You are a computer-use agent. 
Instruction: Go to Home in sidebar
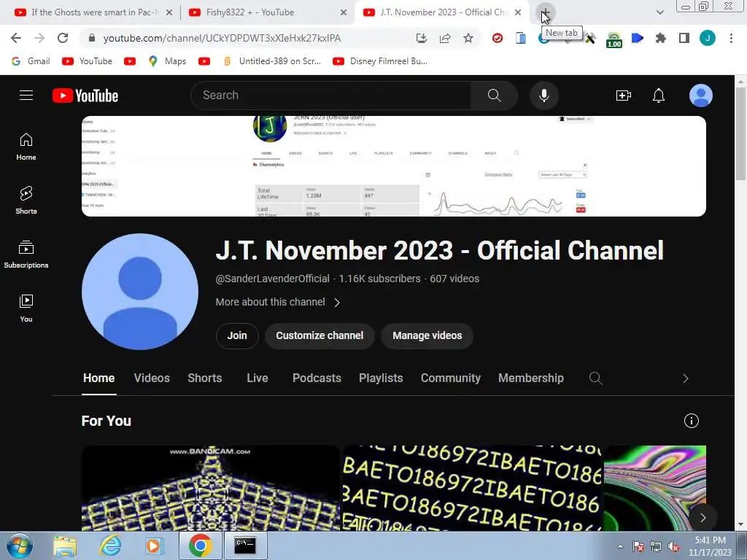tap(26, 147)
